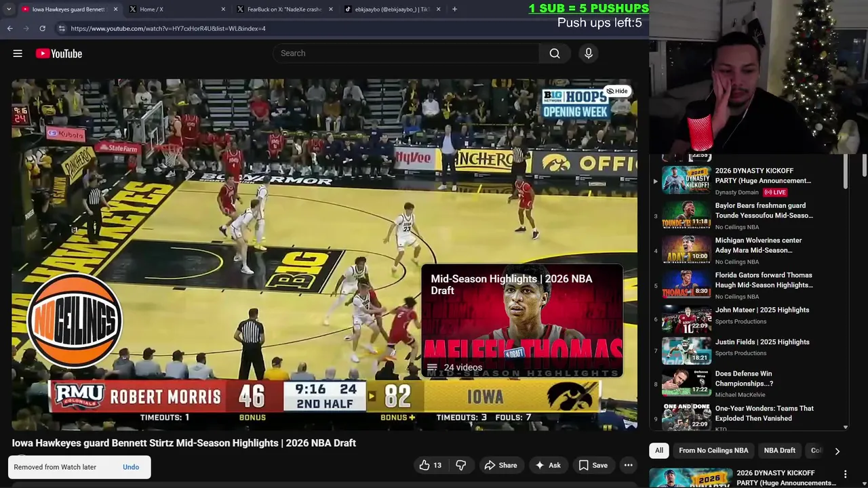The image size is (868, 488).
Task: Go to YouTube home via logo
Action: pos(59,54)
